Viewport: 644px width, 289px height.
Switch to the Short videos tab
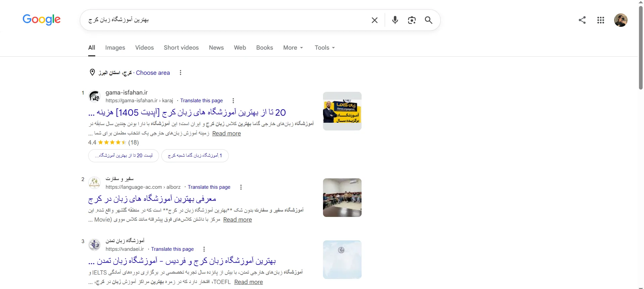[x=181, y=48]
